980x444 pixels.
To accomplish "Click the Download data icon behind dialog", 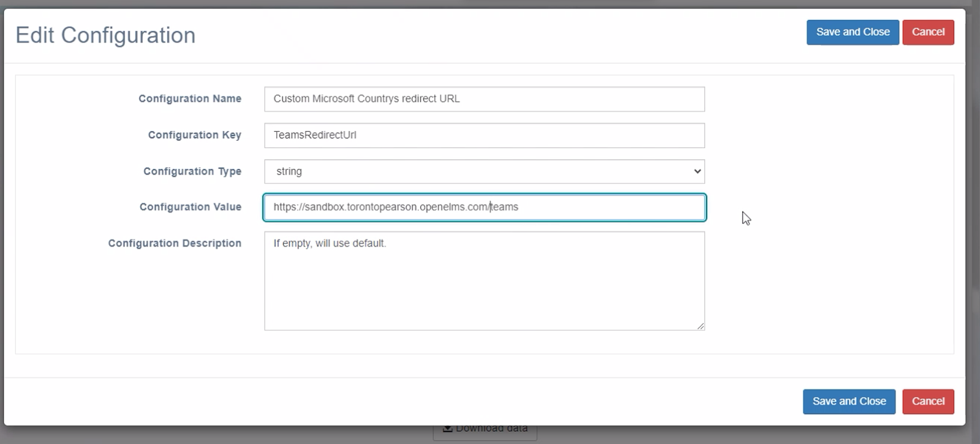I will point(448,428).
